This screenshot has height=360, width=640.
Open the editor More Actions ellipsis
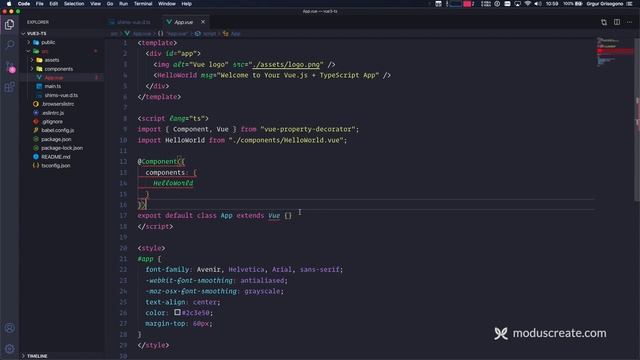click(629, 22)
